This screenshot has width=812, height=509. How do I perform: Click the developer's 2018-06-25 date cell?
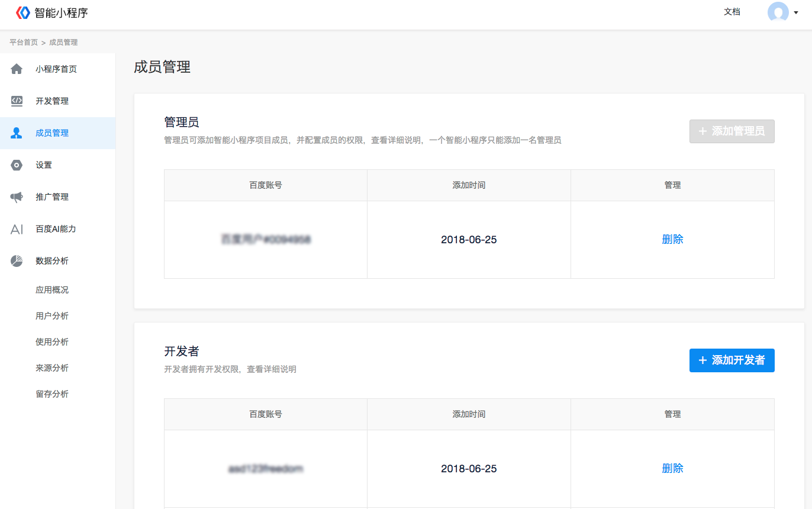pyautogui.click(x=469, y=469)
